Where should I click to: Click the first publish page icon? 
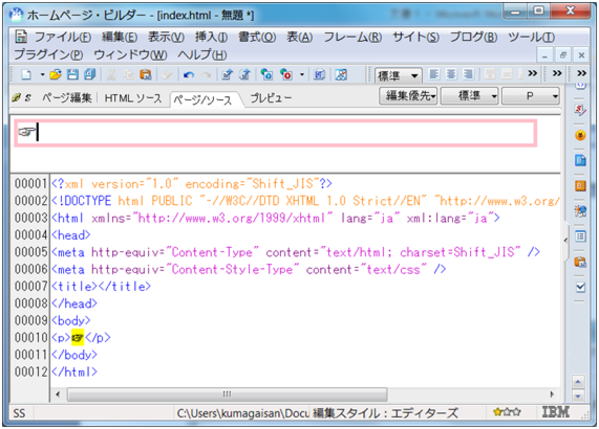[x=227, y=74]
